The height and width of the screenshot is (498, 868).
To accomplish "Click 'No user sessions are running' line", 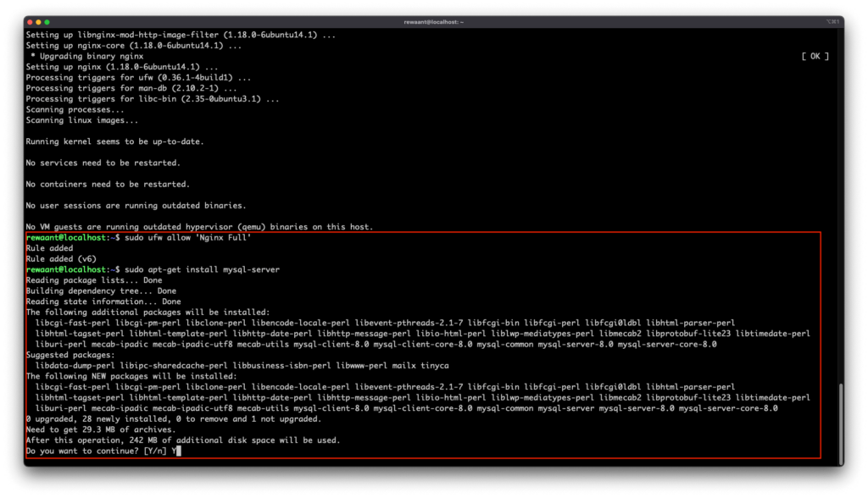I will pyautogui.click(x=136, y=205).
